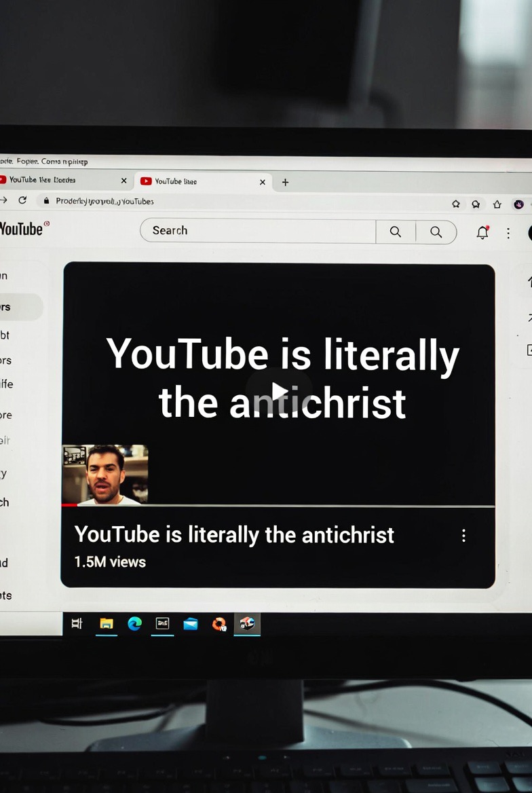The width and height of the screenshot is (532, 793).
Task: Click the star icon farthest from the home icon
Action: 455,203
